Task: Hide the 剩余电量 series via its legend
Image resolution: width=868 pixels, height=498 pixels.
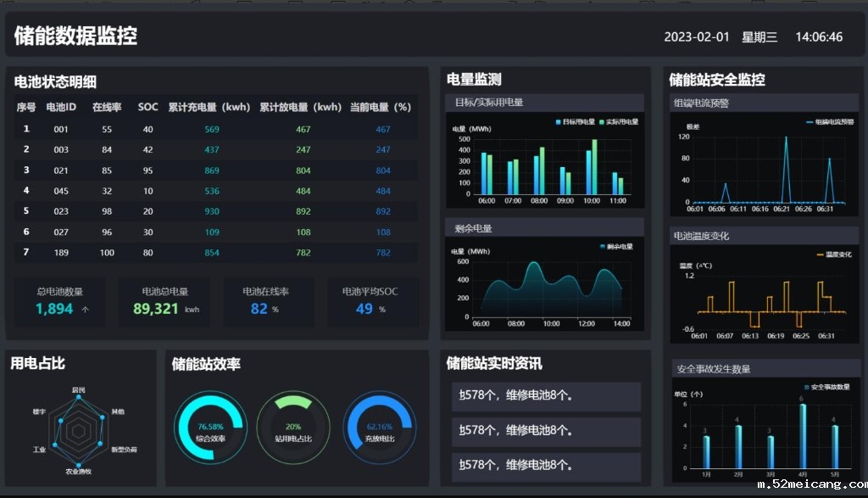Action: [619, 247]
